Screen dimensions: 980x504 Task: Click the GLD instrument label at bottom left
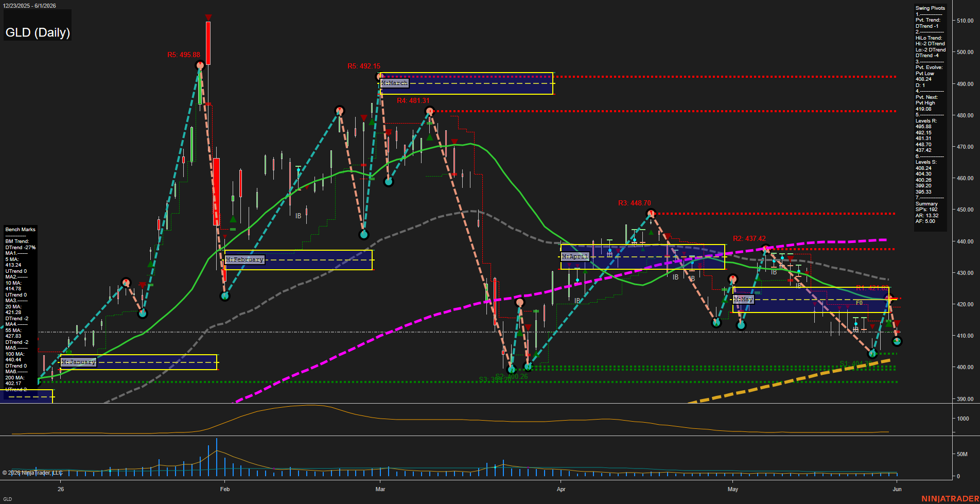pyautogui.click(x=8, y=499)
